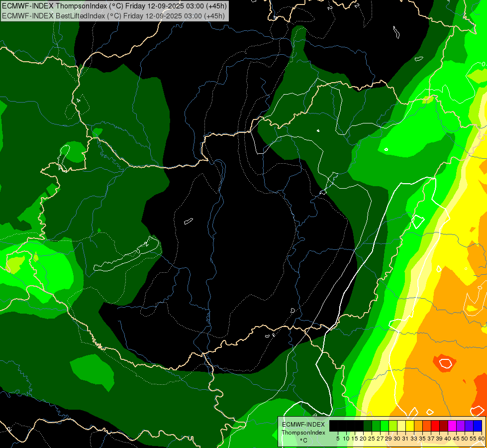Select the orange legend color swatch

click(x=418, y=426)
